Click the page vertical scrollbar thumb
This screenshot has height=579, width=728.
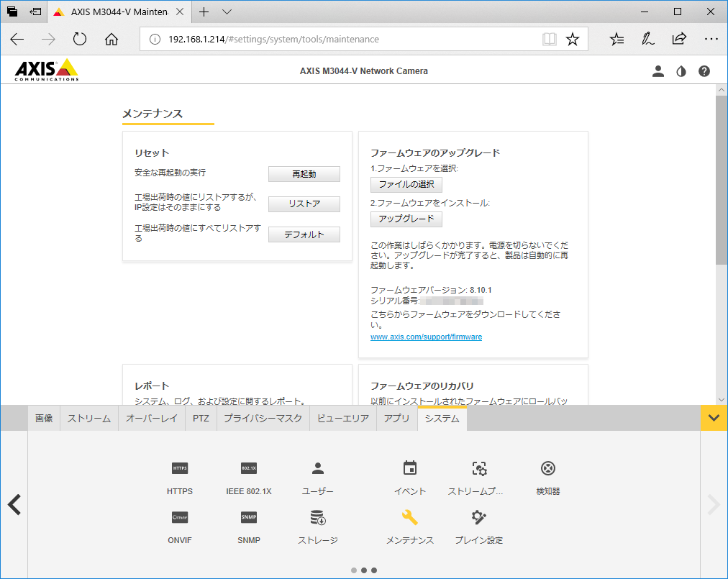point(721,181)
